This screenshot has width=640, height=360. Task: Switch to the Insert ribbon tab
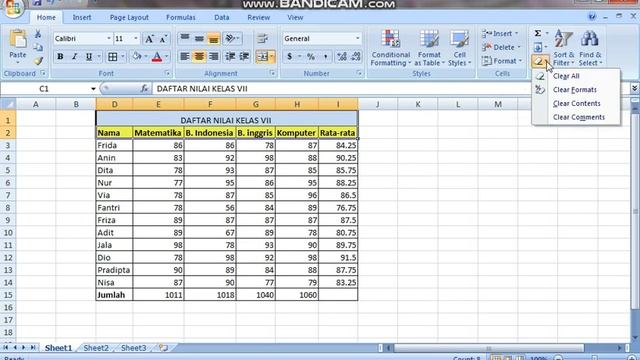[82, 18]
